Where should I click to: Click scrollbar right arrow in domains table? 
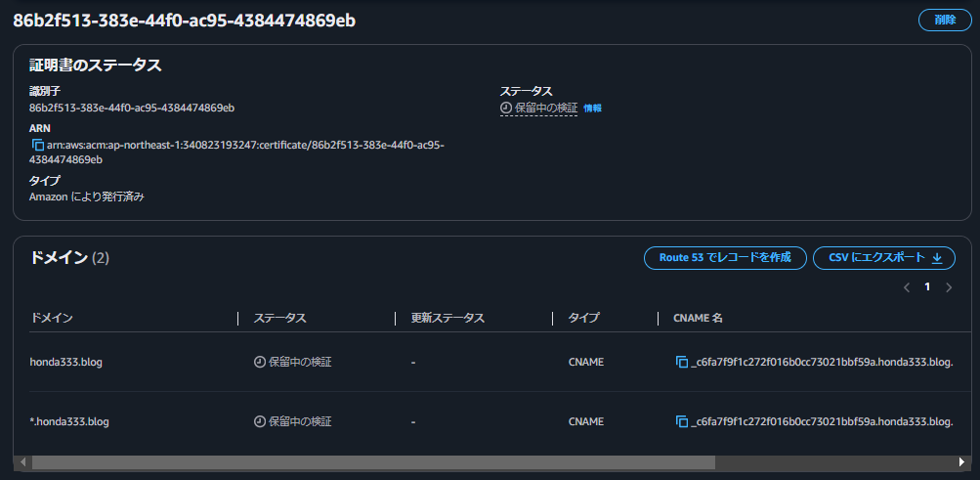pos(961,462)
